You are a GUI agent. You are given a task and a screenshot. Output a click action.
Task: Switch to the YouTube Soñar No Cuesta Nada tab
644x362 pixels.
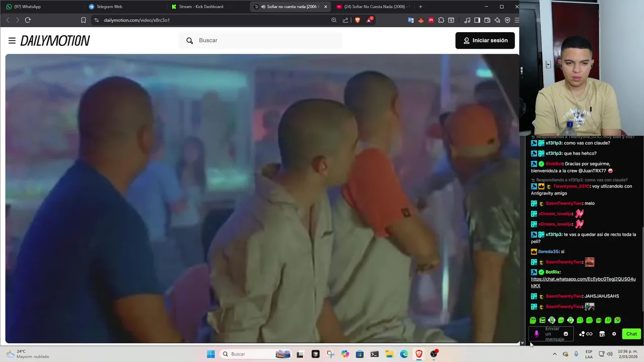372,7
